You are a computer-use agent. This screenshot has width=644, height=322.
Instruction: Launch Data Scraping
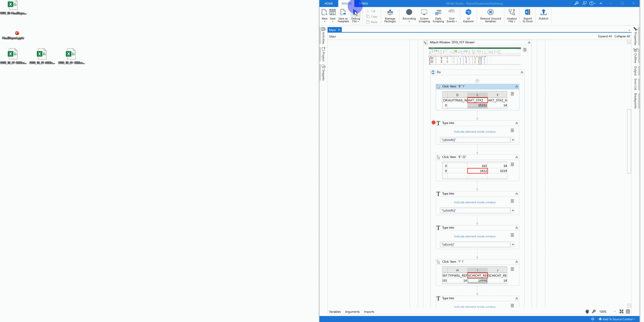[x=438, y=15]
